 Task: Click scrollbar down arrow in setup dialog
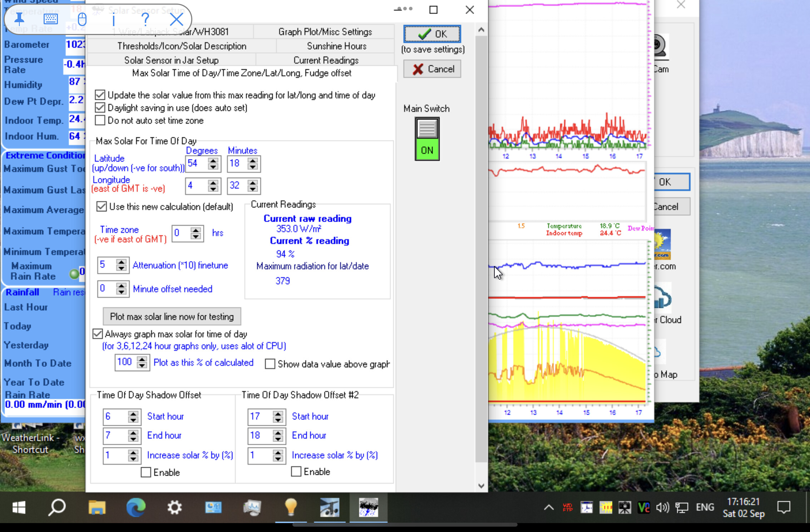point(481,486)
